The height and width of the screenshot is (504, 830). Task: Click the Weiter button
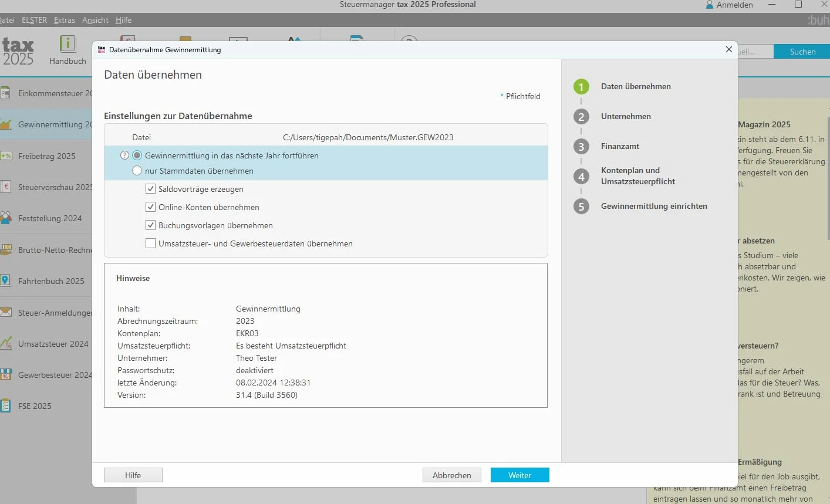520,475
